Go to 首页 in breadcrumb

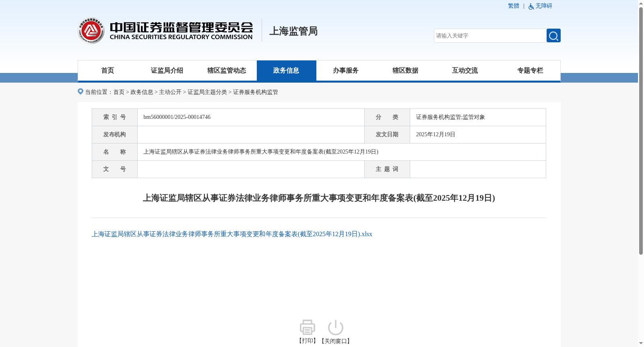click(119, 92)
